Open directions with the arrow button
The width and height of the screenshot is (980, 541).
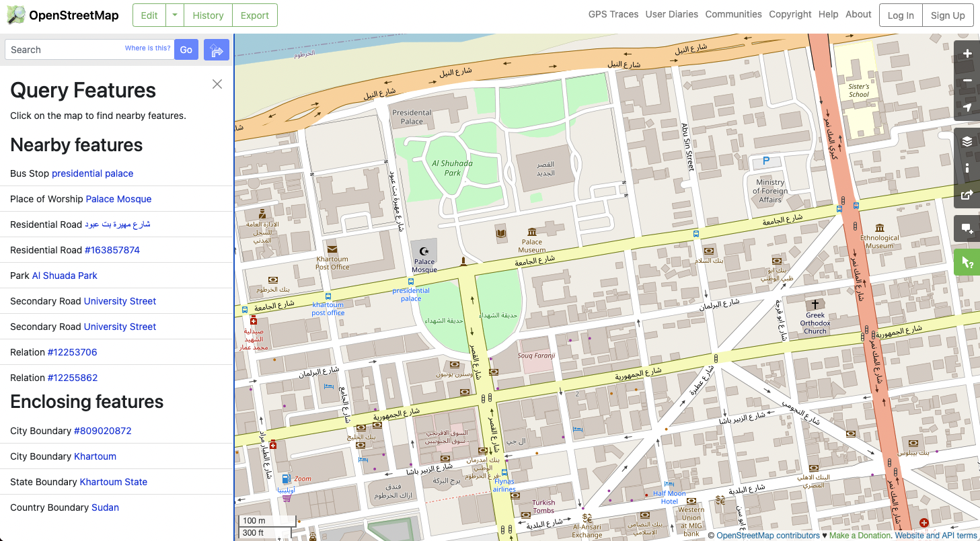coord(217,50)
